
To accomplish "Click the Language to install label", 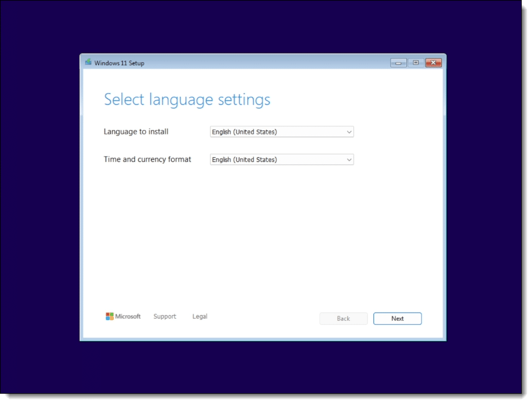I will click(137, 132).
